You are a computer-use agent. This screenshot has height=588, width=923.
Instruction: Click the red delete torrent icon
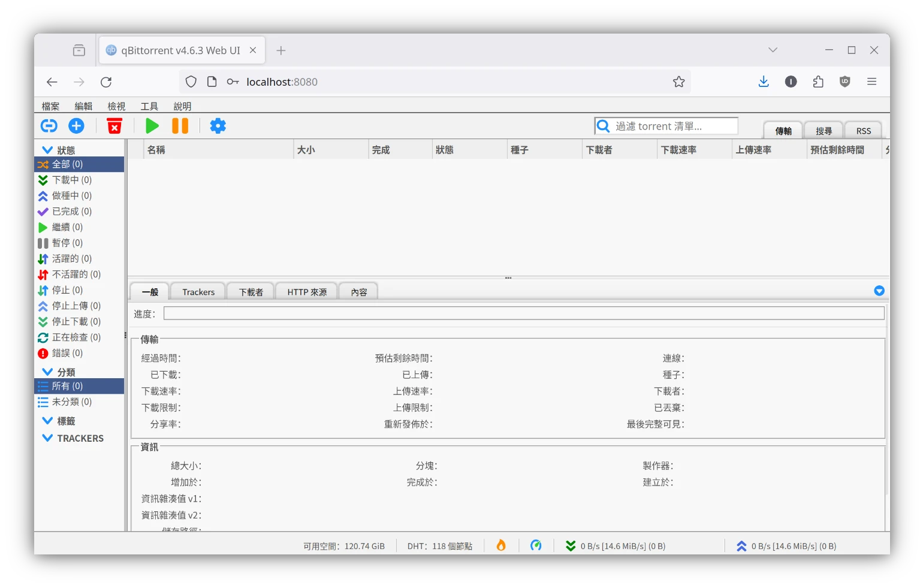coord(114,126)
